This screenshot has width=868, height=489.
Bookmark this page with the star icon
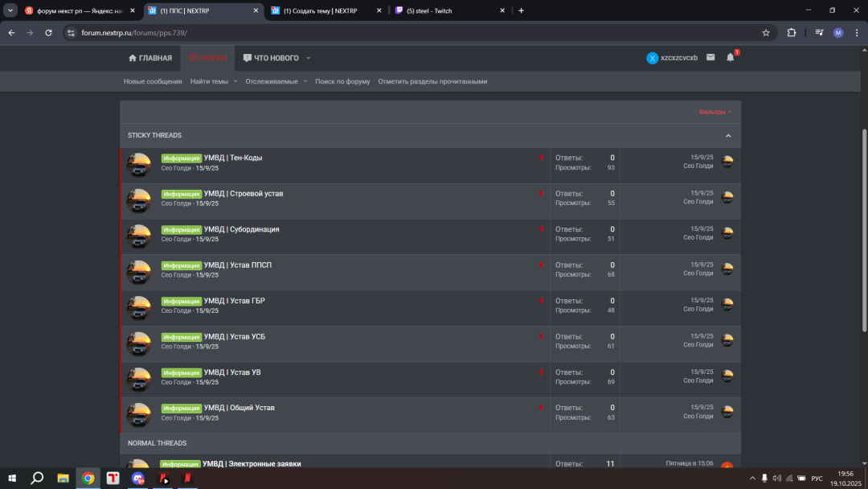[766, 33]
